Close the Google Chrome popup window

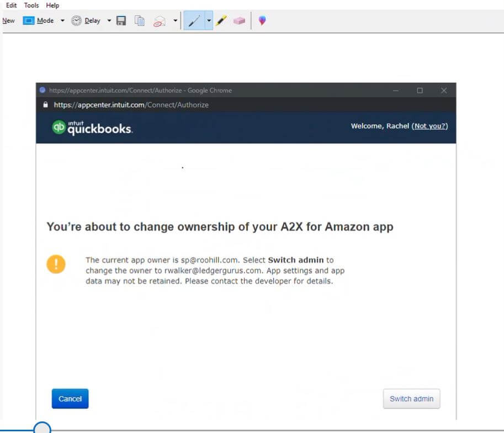[444, 91]
